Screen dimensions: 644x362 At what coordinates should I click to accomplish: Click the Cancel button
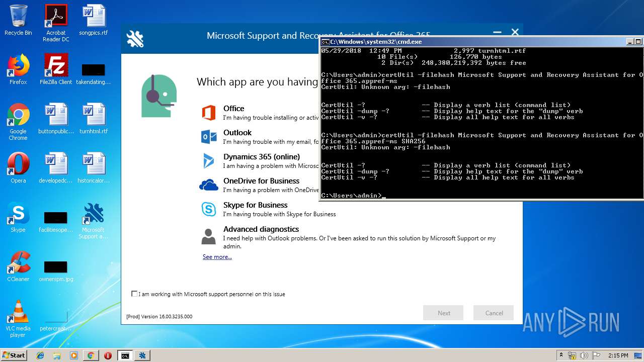[494, 313]
